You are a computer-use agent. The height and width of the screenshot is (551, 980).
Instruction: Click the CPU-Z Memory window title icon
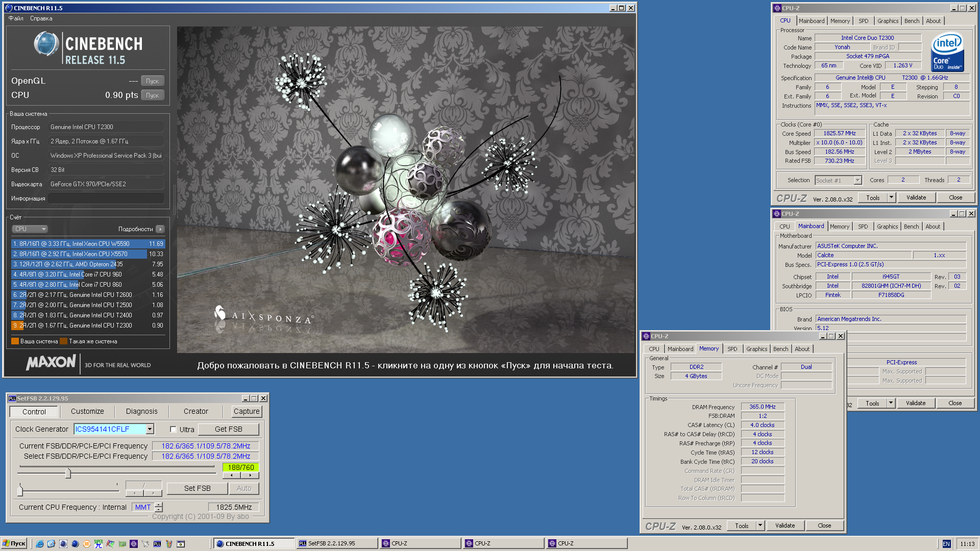(646, 336)
